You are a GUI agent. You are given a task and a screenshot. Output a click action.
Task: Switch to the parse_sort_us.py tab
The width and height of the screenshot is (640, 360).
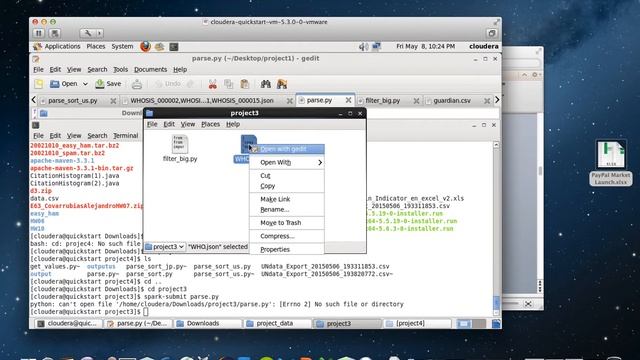coord(73,100)
